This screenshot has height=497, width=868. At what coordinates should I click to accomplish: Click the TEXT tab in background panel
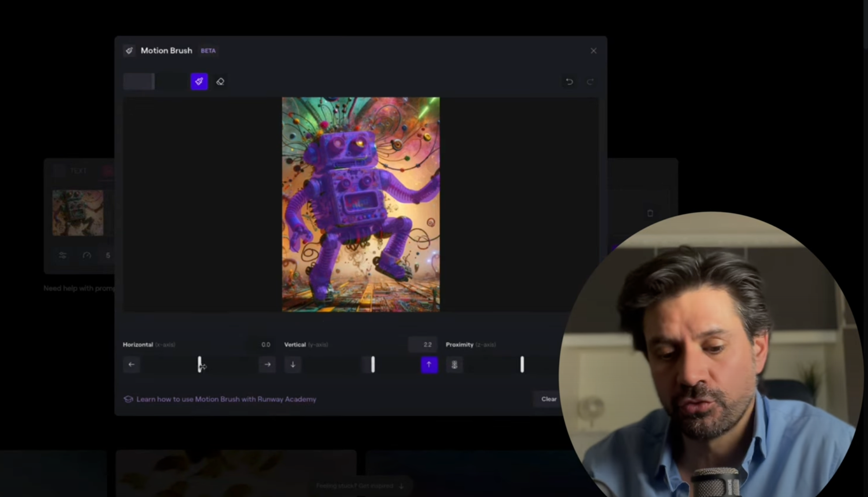click(78, 171)
